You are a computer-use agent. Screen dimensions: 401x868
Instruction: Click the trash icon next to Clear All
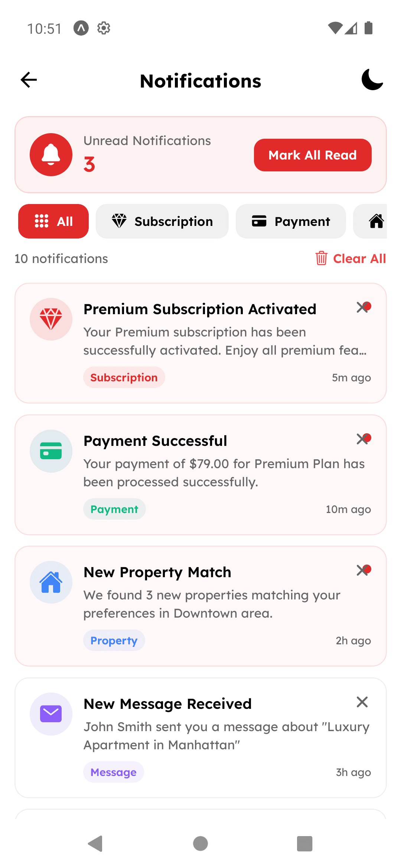pyautogui.click(x=321, y=259)
